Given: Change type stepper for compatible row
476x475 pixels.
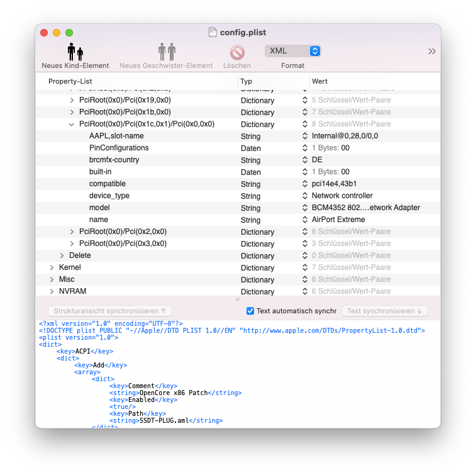Looking at the screenshot, I should 305,184.
